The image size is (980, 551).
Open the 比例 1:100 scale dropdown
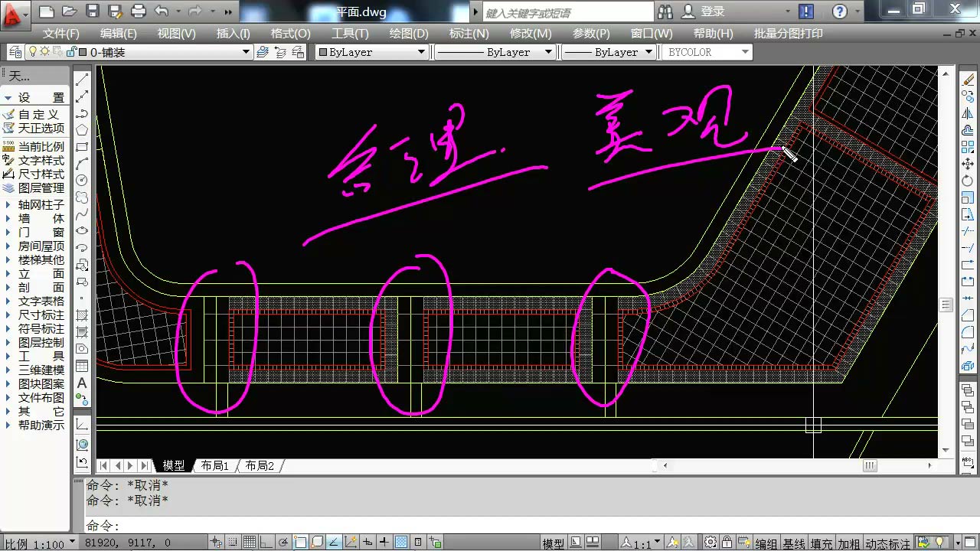tap(40, 543)
